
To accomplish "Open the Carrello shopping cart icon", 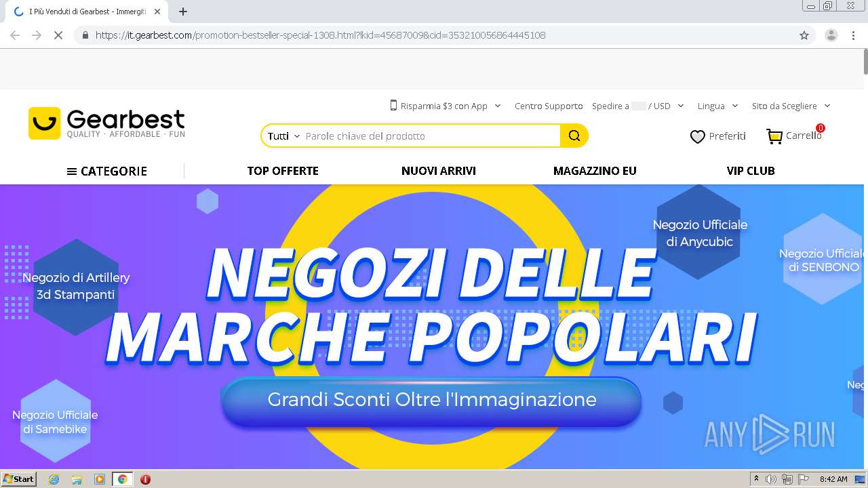I will click(x=774, y=136).
